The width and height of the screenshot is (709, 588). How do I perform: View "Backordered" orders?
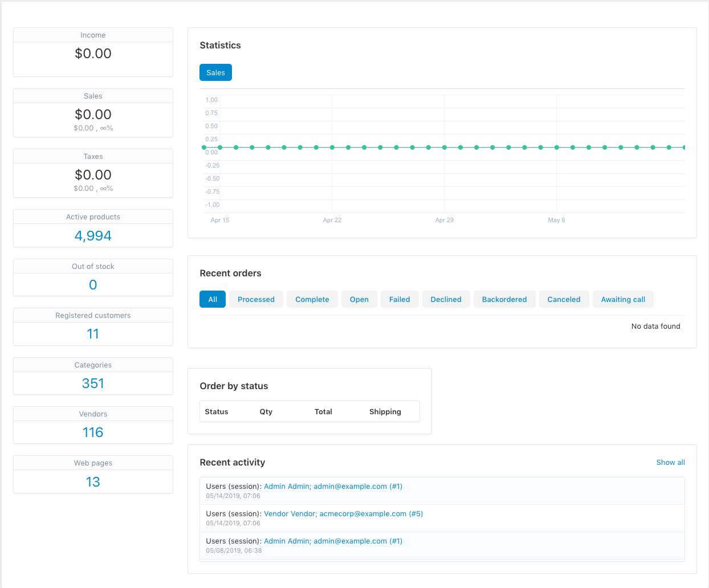click(504, 299)
